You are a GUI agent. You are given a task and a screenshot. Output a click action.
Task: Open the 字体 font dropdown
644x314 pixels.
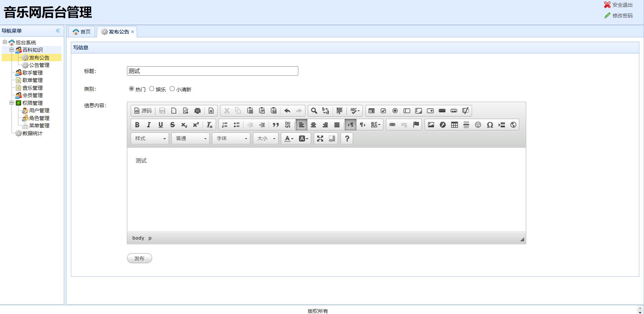[x=231, y=139]
